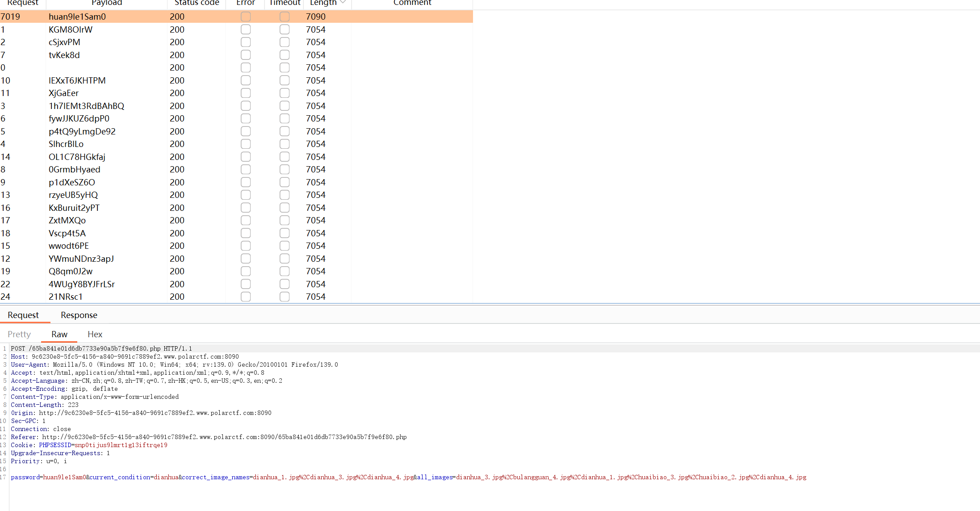Image resolution: width=980 pixels, height=511 pixels.
Task: Check the Error checkbox for payload 21NRsc1
Action: (x=245, y=297)
